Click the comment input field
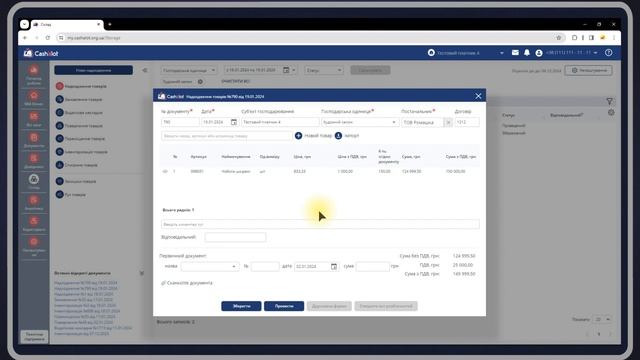Viewport: 640px width, 360px height. [320, 224]
